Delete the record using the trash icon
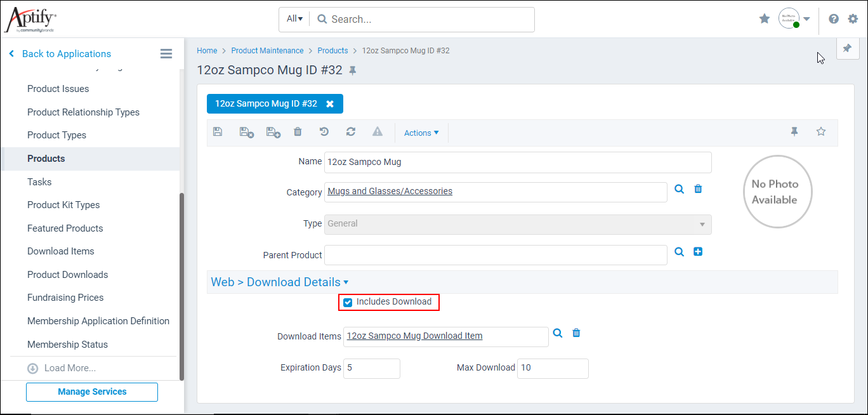This screenshot has height=415, width=868. [x=298, y=131]
